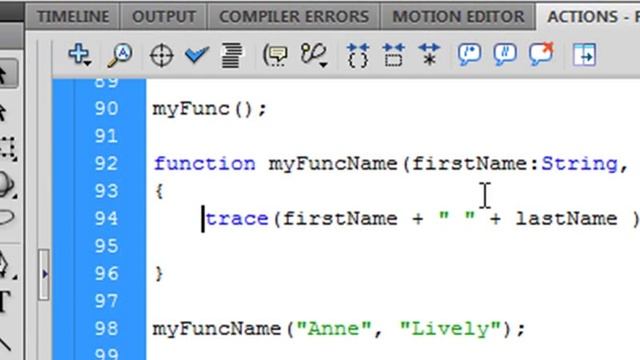The image size is (640, 360).
Task: Click line number 98 in the gutter
Action: click(106, 329)
